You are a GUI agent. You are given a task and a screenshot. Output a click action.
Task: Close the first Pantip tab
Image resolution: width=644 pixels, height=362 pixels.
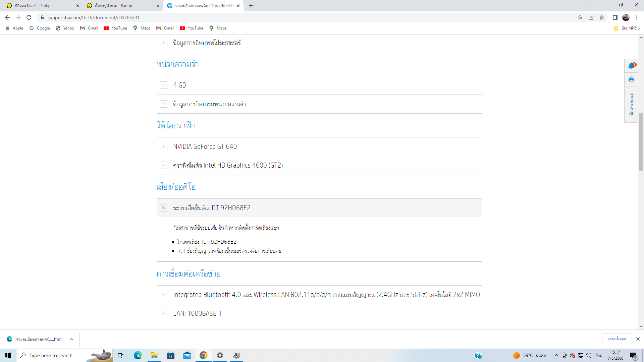(78, 6)
